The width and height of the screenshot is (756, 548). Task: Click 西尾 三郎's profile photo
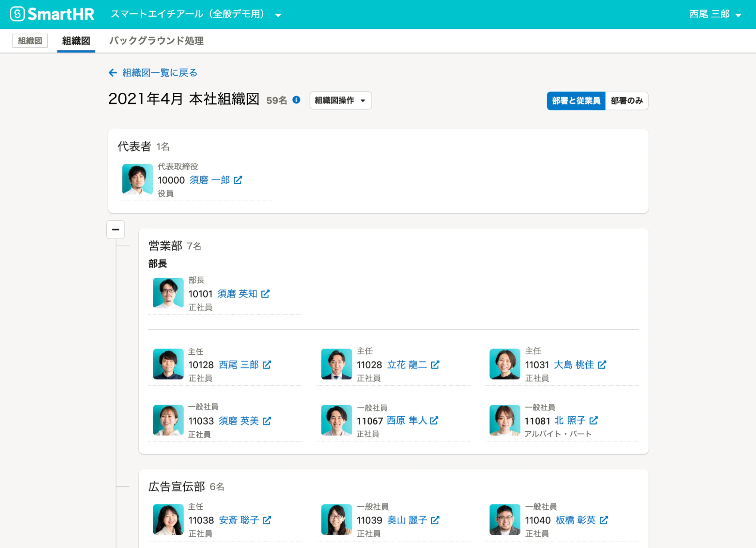click(168, 364)
